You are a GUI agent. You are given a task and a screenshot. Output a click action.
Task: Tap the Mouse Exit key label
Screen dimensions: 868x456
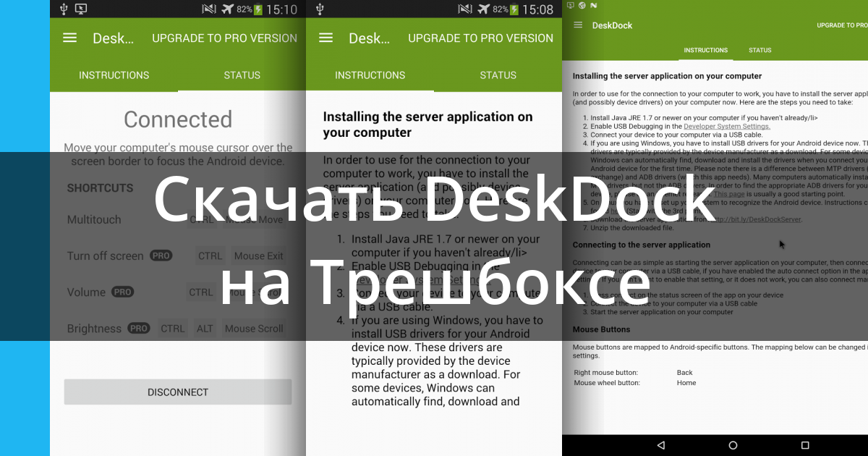tap(258, 256)
